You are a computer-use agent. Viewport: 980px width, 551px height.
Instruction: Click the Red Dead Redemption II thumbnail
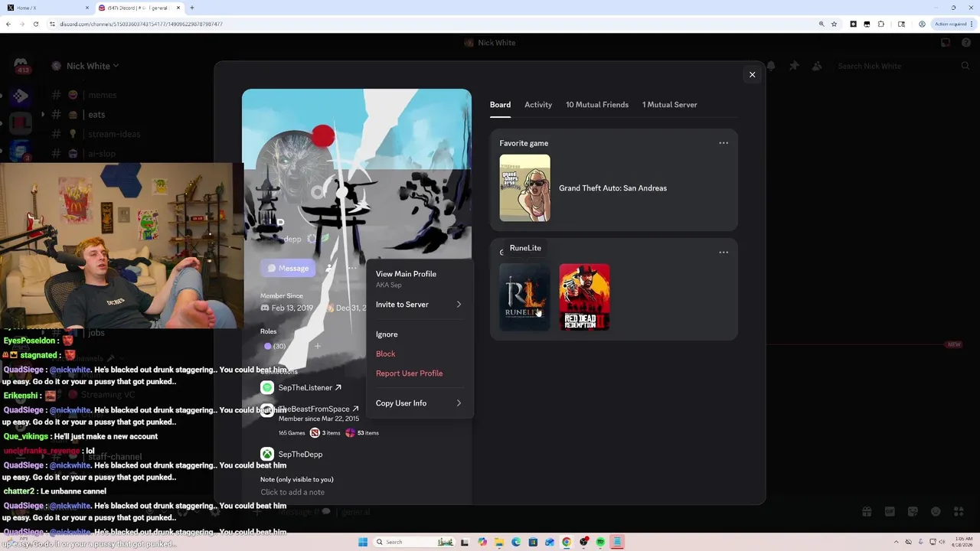coord(584,297)
